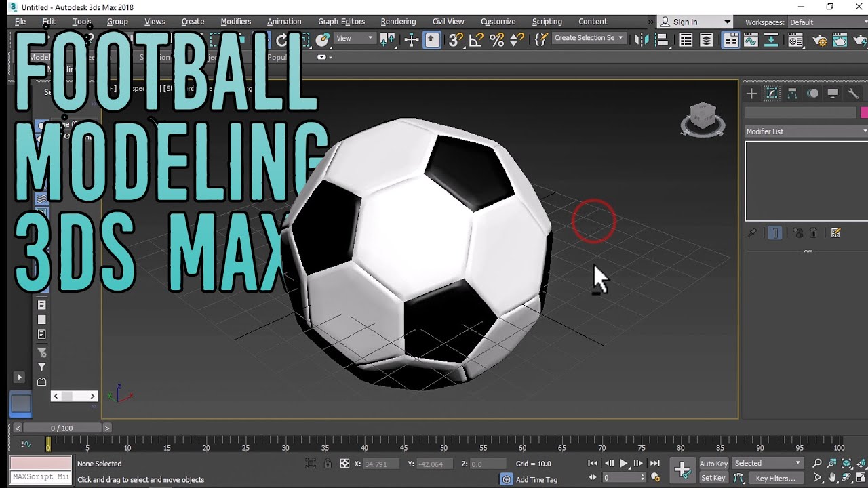Toggle 3D Snaps
Screen dimensions: 868x488
[x=455, y=40]
